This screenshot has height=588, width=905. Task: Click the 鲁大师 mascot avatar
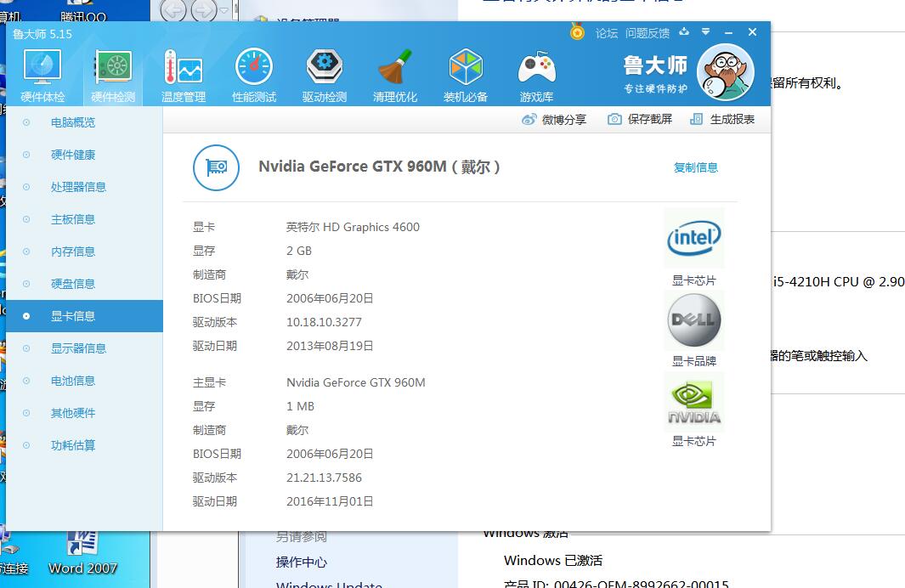[726, 72]
